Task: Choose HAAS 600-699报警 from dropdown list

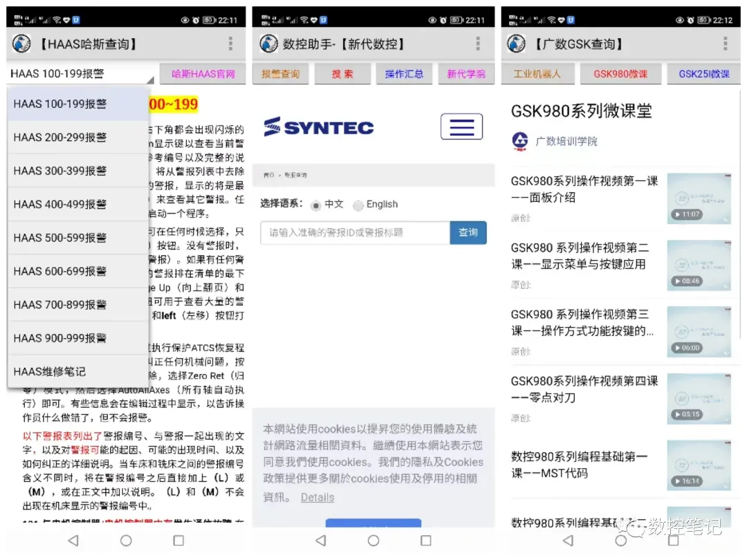Action: pyautogui.click(x=79, y=271)
